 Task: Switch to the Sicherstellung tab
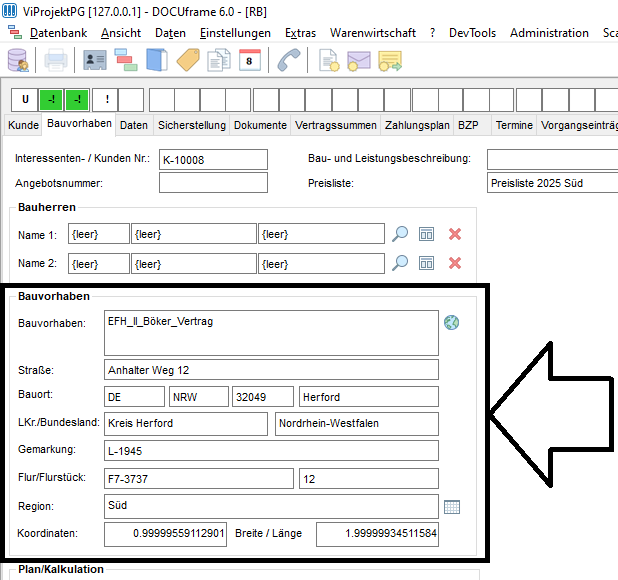point(192,125)
